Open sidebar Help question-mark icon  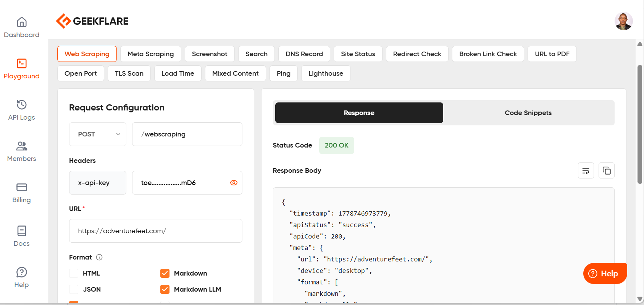pyautogui.click(x=22, y=272)
